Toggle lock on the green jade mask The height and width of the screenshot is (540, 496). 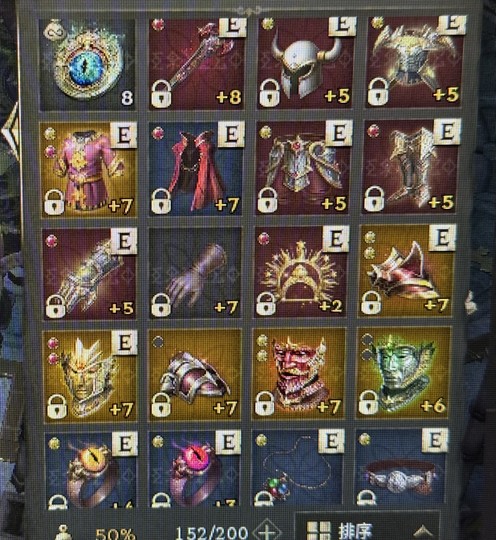point(368,403)
